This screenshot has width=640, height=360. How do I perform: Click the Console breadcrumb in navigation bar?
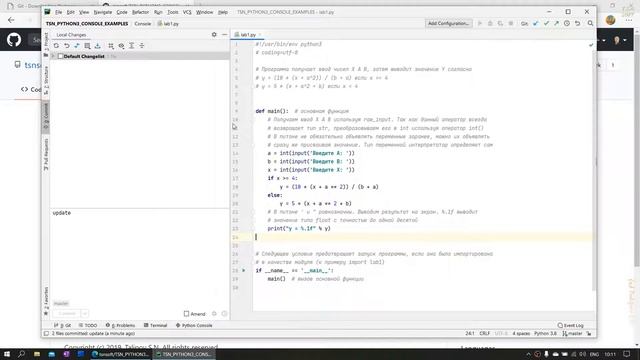142,24
